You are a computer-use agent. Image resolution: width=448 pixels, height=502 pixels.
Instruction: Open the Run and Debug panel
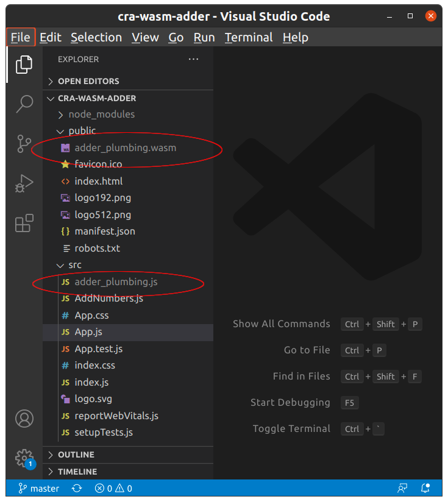point(24,183)
